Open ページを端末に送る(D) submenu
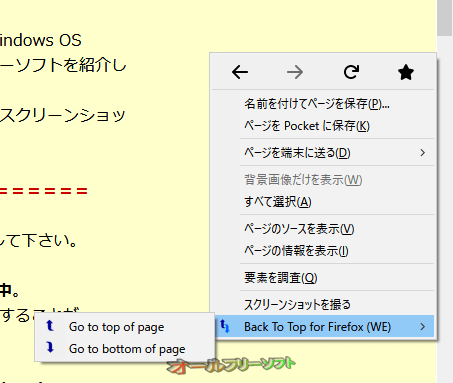Screen dimensions: 453x383 click(x=323, y=153)
